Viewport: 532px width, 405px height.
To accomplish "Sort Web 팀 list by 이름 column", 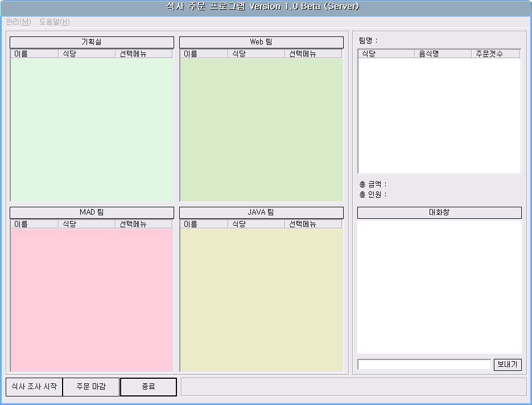I will coord(204,54).
